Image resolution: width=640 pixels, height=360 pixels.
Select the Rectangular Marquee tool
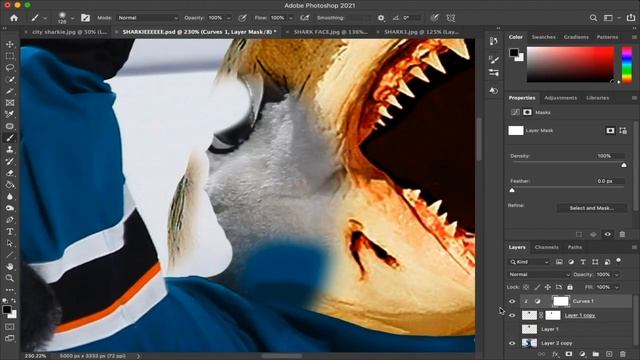[10, 56]
